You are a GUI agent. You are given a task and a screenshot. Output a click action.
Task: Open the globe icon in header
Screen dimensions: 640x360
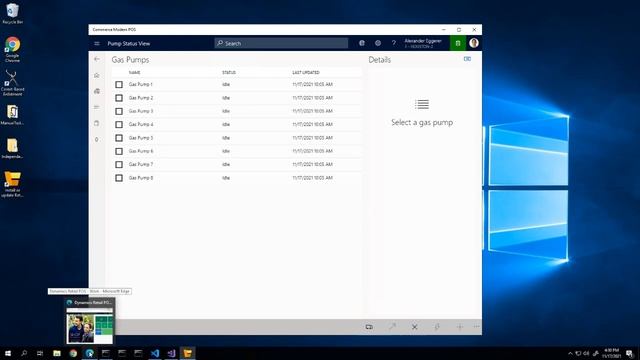tap(362, 43)
